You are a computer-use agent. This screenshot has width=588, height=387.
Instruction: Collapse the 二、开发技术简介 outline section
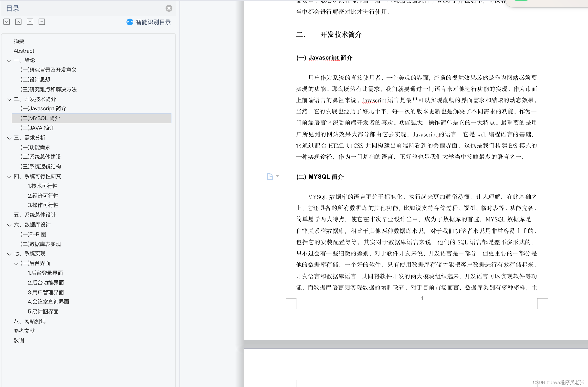pos(9,100)
